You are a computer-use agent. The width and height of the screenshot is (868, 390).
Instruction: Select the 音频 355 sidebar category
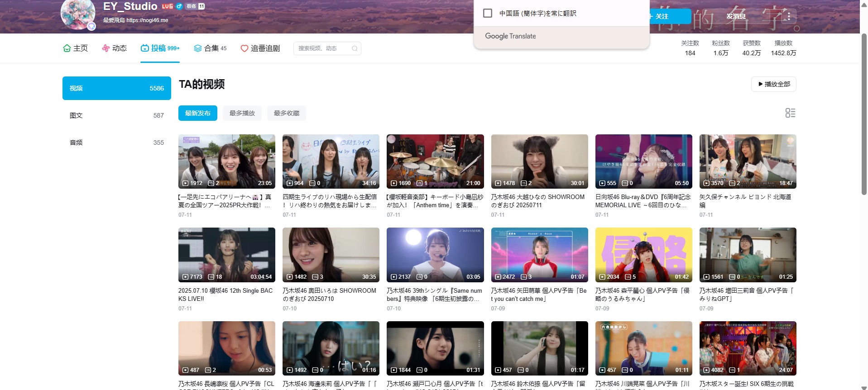[x=117, y=143]
